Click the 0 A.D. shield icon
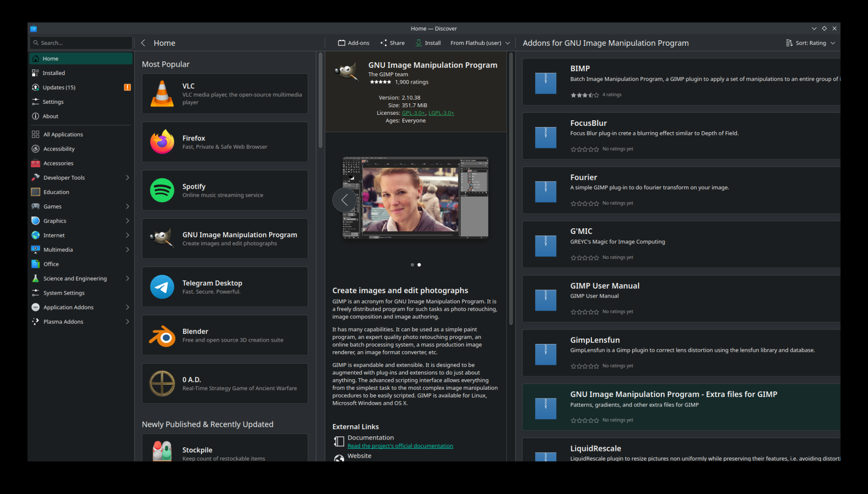The height and width of the screenshot is (494, 868). (x=162, y=383)
